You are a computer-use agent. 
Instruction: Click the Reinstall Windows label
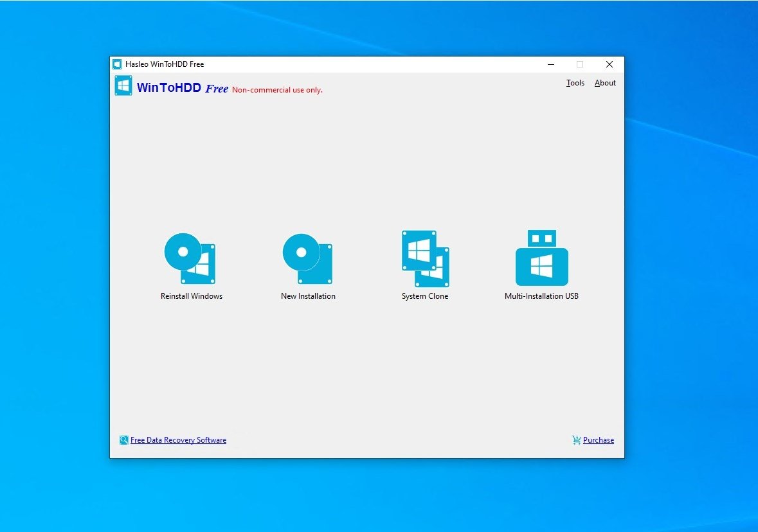pyautogui.click(x=192, y=296)
